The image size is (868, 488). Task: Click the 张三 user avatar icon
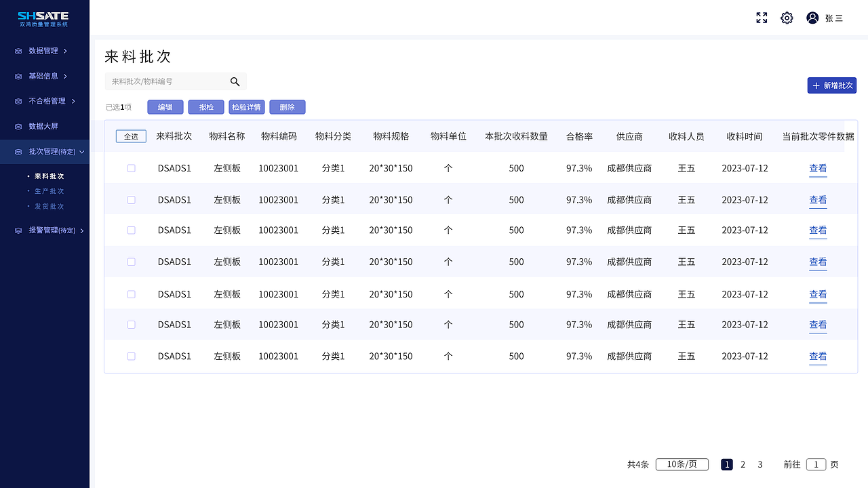click(812, 18)
